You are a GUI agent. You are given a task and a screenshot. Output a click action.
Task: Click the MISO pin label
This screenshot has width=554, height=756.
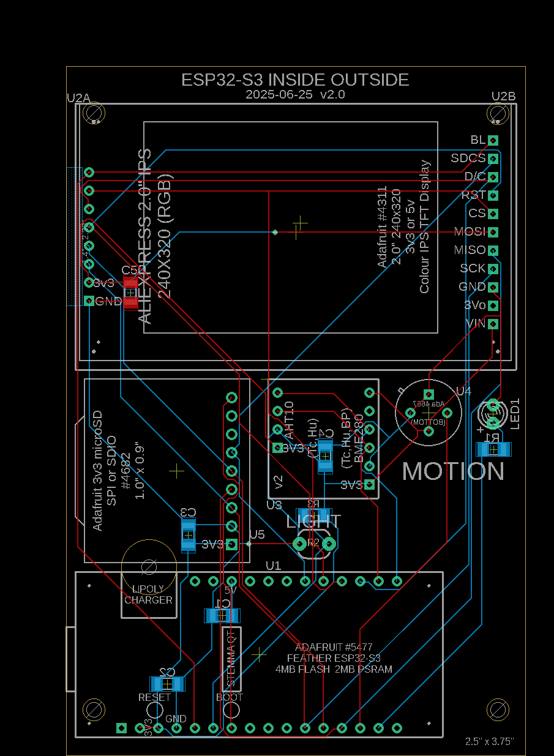pos(470,250)
